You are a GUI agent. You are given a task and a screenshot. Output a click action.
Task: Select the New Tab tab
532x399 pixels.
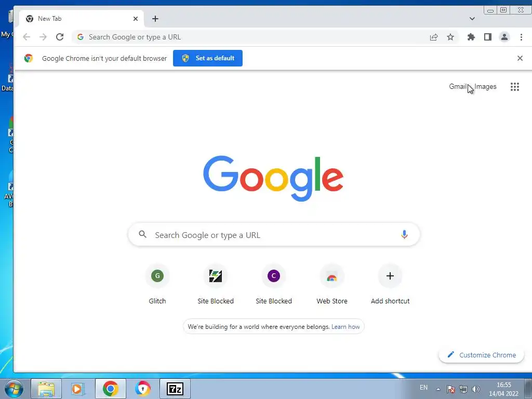82,19
